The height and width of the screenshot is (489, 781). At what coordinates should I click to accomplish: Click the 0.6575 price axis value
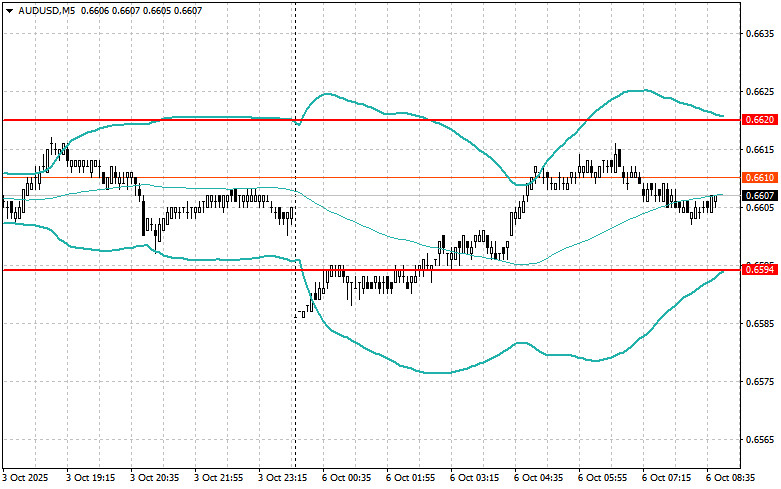click(760, 381)
